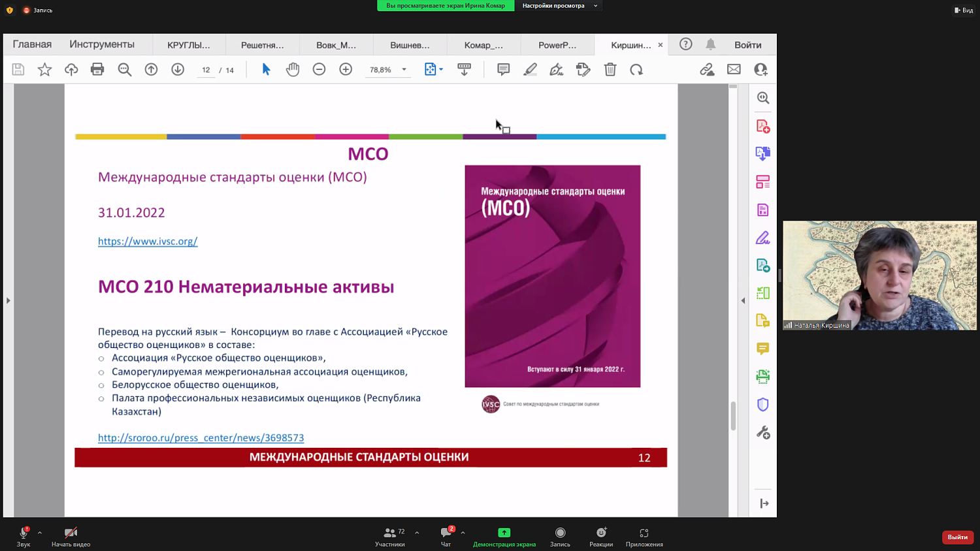980x551 pixels.
Task: Open the zoom percentage dropdown
Action: 404,69
